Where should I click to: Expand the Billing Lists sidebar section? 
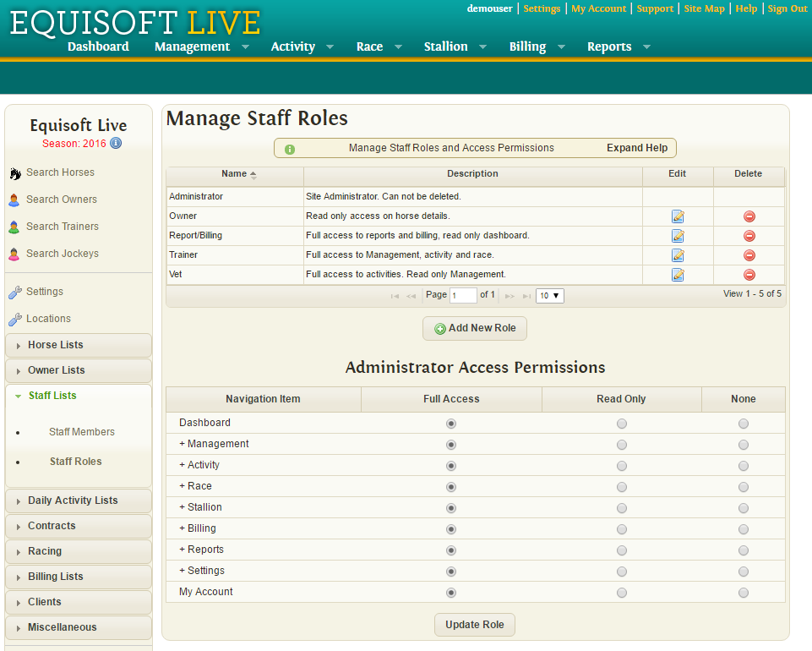pyautogui.click(x=79, y=577)
